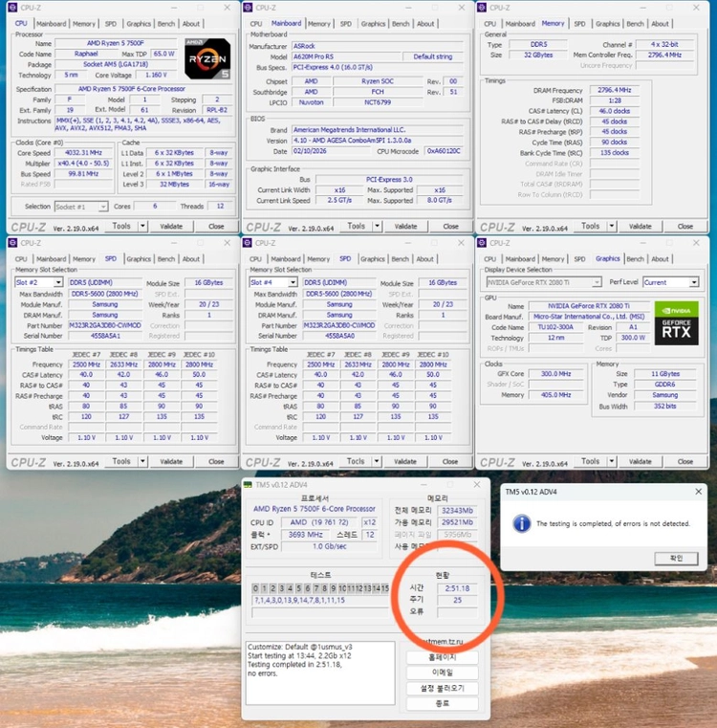Image resolution: width=717 pixels, height=728 pixels.
Task: Open the Slot #4 memory slot dropdown
Action: [293, 282]
